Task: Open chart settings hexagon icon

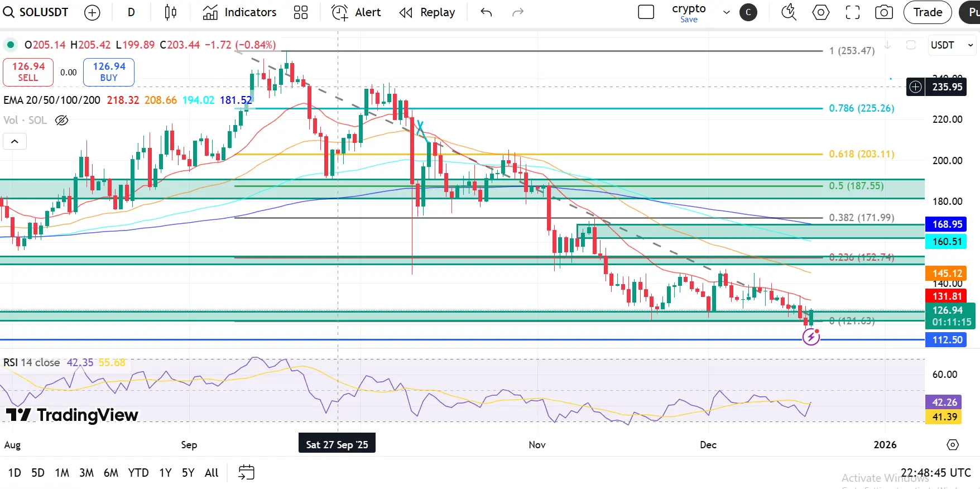Action: tap(821, 12)
